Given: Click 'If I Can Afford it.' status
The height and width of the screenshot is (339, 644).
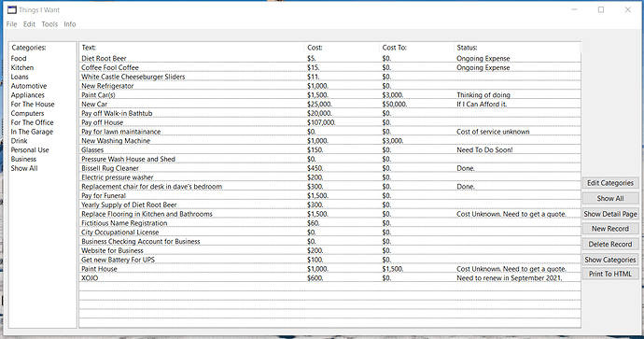Looking at the screenshot, I should tap(482, 105).
